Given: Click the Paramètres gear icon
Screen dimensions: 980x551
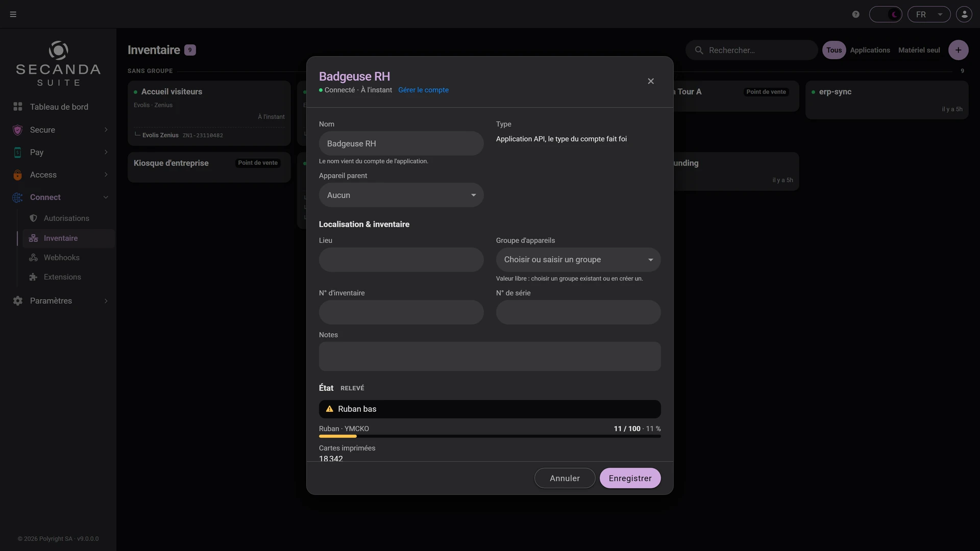Looking at the screenshot, I should click(18, 301).
